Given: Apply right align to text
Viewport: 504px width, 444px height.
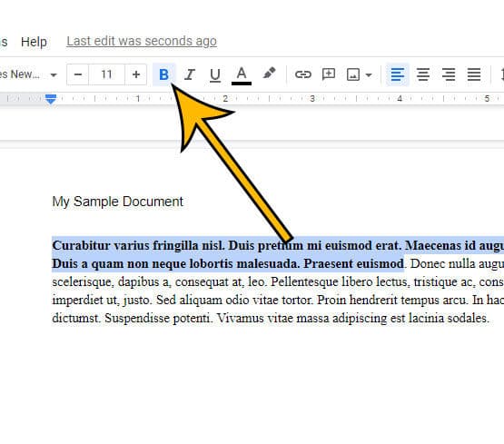Looking at the screenshot, I should (449, 74).
